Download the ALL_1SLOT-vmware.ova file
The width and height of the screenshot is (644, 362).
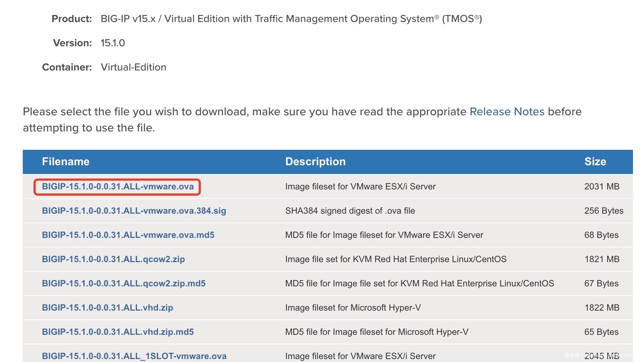tap(134, 356)
